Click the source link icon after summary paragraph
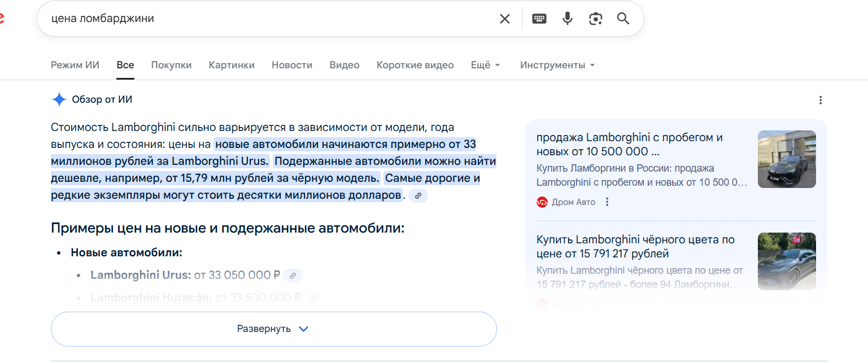 (418, 195)
